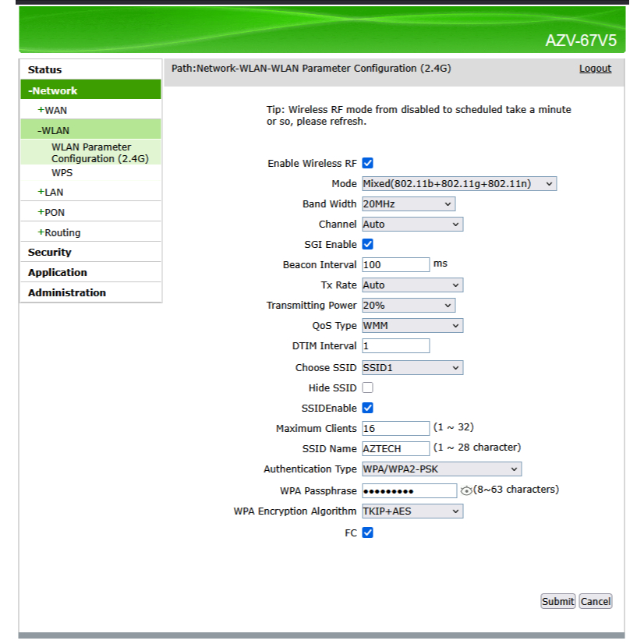Check the Hide SSID checkbox
Screen dimensions: 644x644
368,387
